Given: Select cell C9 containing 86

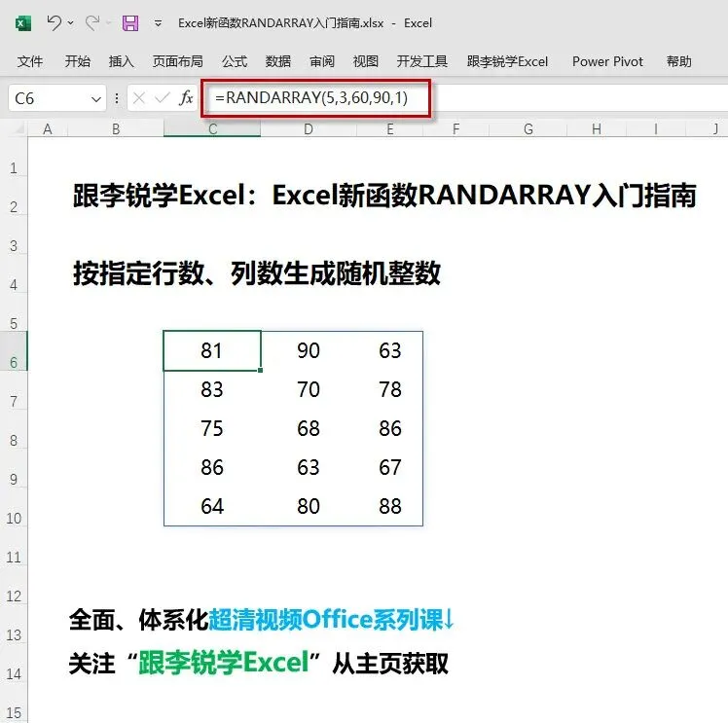Looking at the screenshot, I should 212,467.
